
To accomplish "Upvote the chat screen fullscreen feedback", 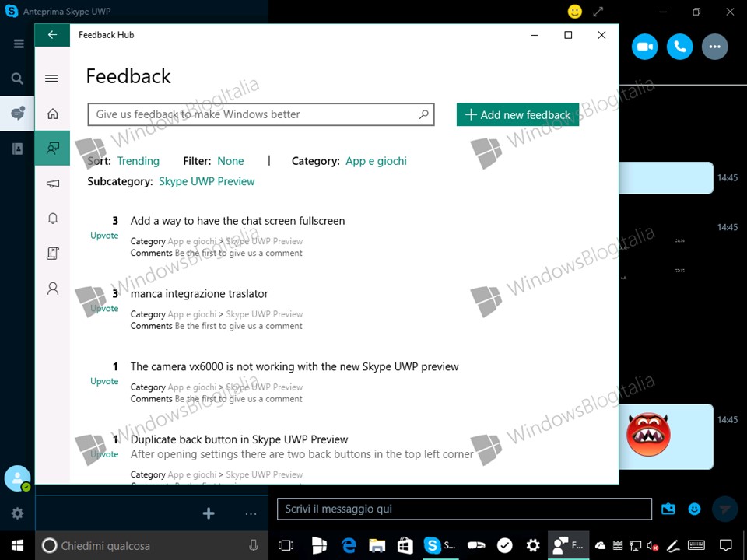I will 104,235.
